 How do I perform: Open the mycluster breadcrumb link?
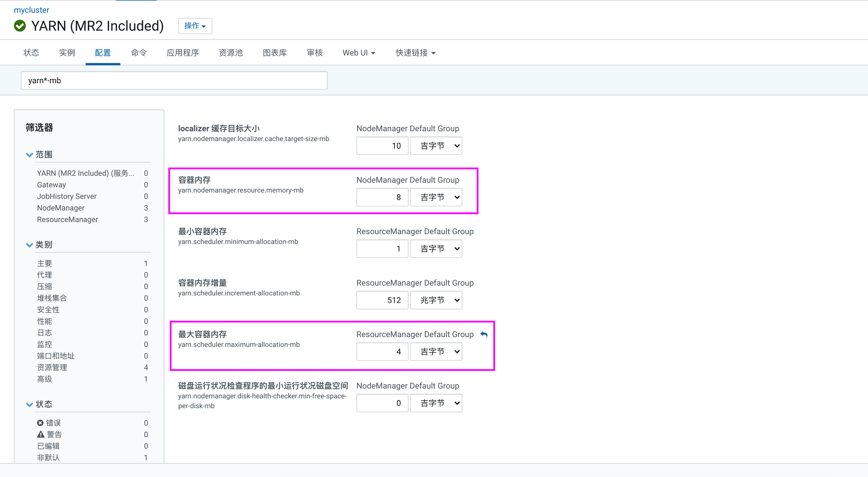(x=31, y=10)
